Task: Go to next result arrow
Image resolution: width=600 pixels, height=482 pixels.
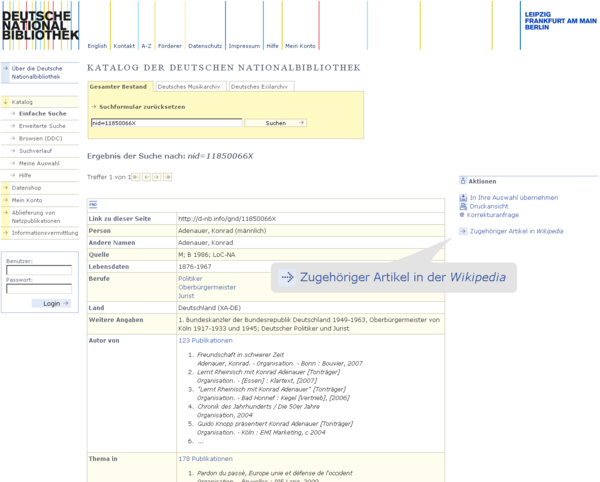Action: point(157,177)
